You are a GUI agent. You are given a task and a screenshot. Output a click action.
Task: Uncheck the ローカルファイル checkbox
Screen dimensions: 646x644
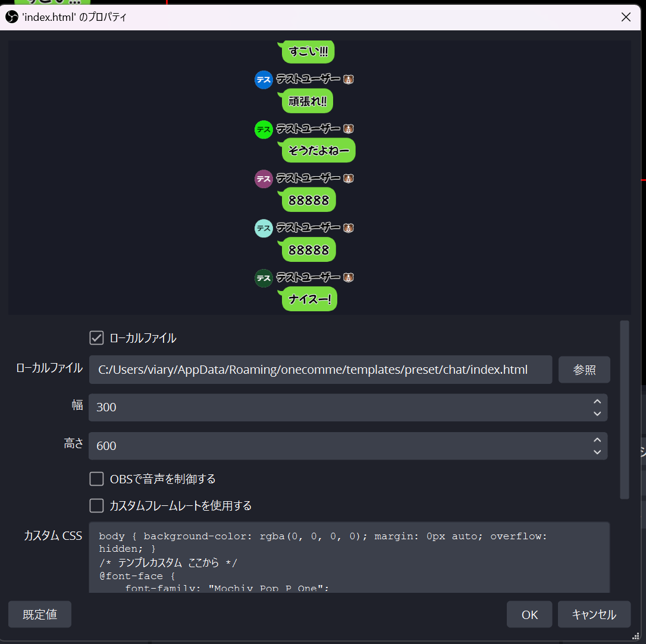pyautogui.click(x=96, y=338)
